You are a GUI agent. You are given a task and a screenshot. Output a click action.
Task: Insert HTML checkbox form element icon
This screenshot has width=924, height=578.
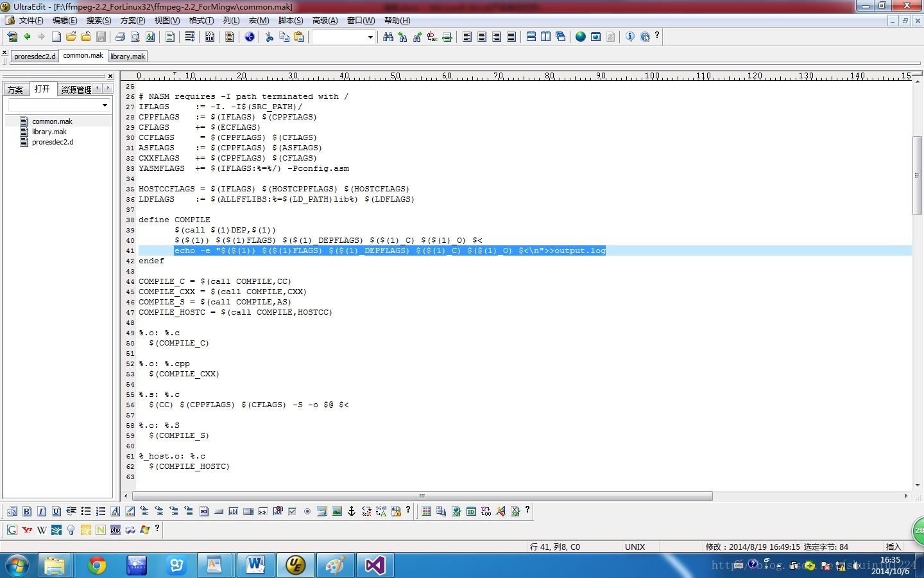293,511
